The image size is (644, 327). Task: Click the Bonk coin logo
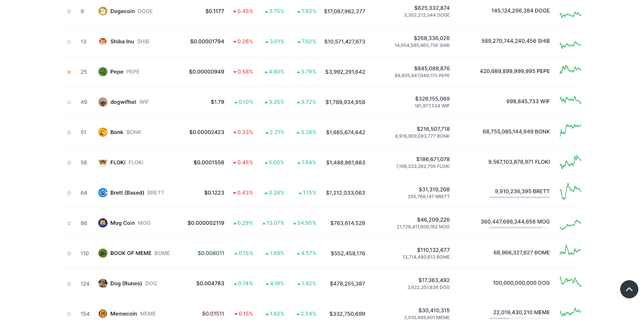pyautogui.click(x=103, y=132)
